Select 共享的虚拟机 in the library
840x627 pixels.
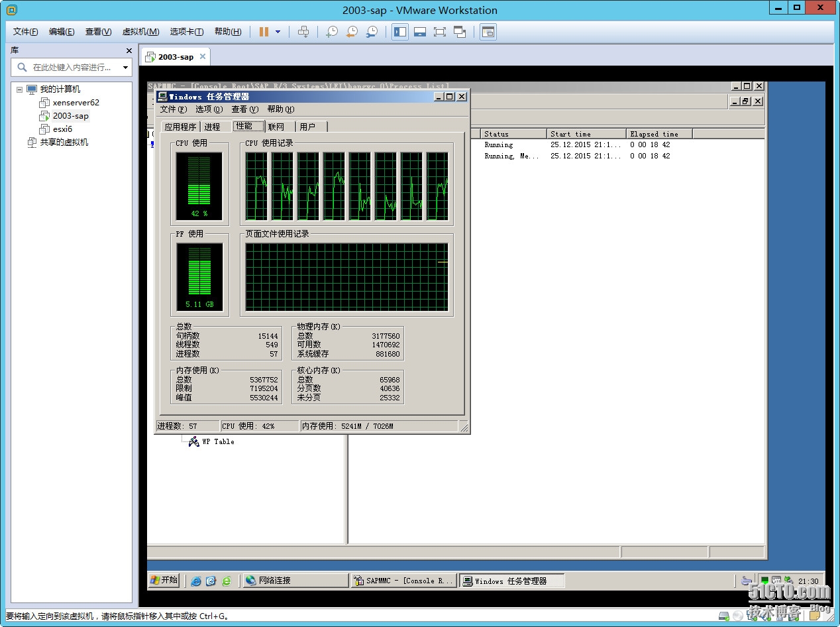coord(64,142)
